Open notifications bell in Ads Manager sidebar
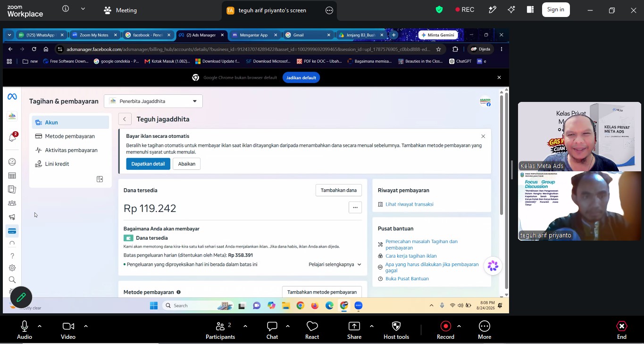 pos(12,137)
